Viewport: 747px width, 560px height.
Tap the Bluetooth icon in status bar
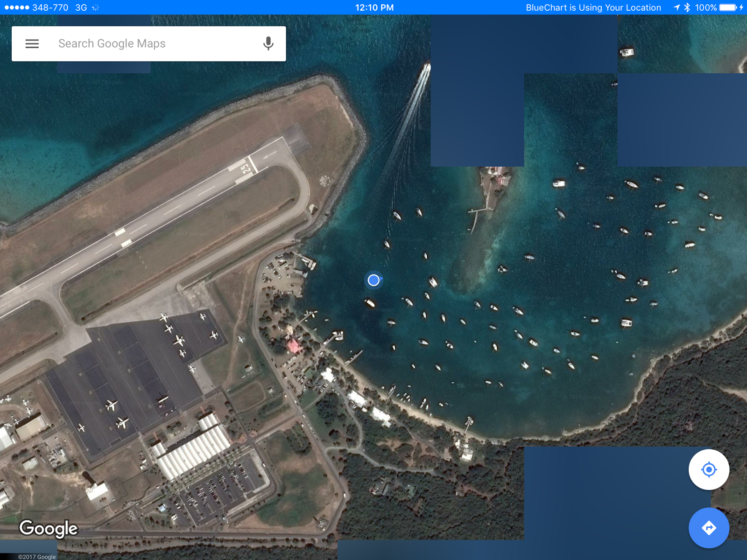pyautogui.click(x=687, y=7)
